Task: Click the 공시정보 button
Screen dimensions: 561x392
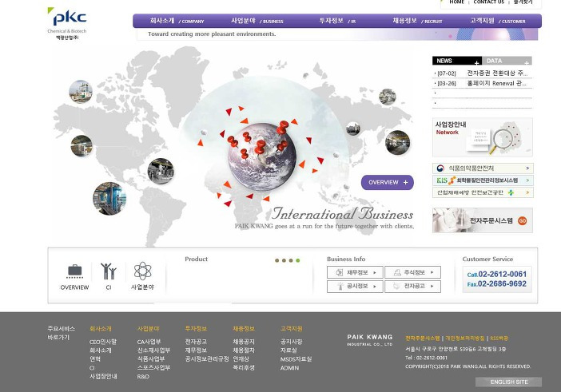Action: 355,287
